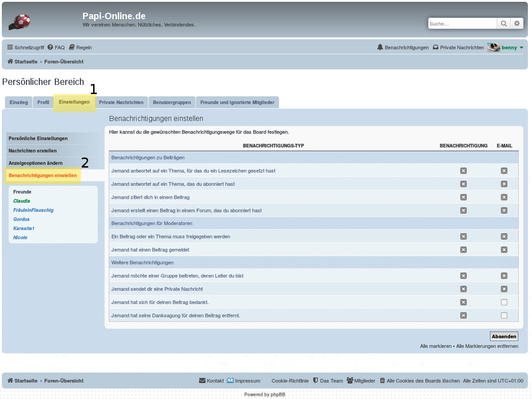532x399 pixels.
Task: Open Benachrichtigungen bell in top bar
Action: 403,47
